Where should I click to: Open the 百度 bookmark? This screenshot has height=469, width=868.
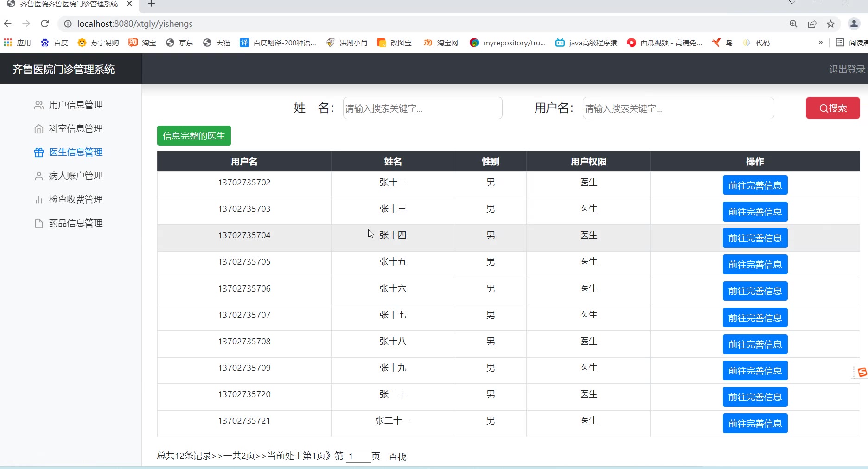click(x=54, y=43)
